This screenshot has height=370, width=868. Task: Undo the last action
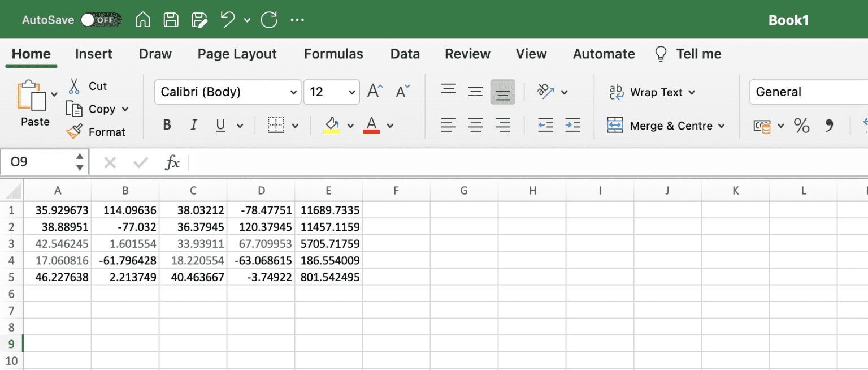(228, 20)
